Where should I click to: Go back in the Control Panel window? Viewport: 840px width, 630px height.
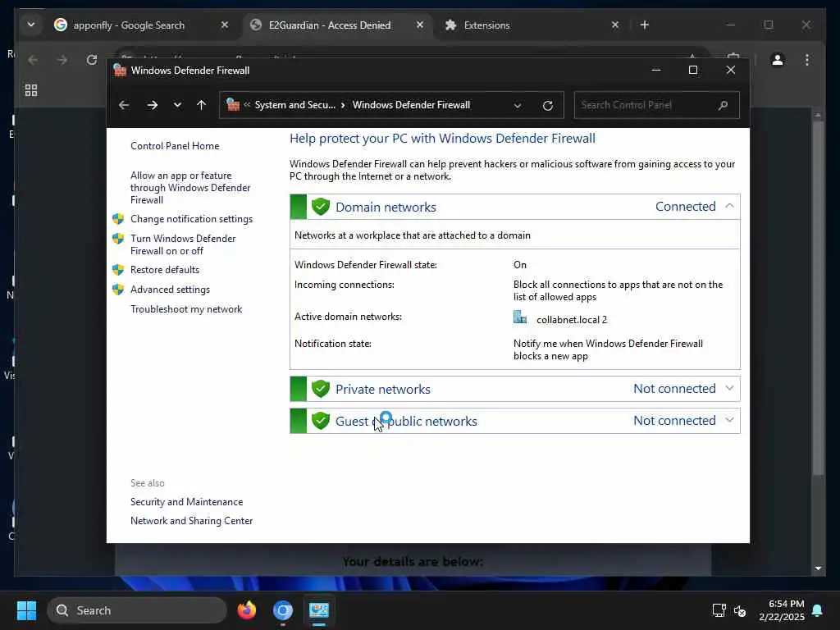point(124,105)
